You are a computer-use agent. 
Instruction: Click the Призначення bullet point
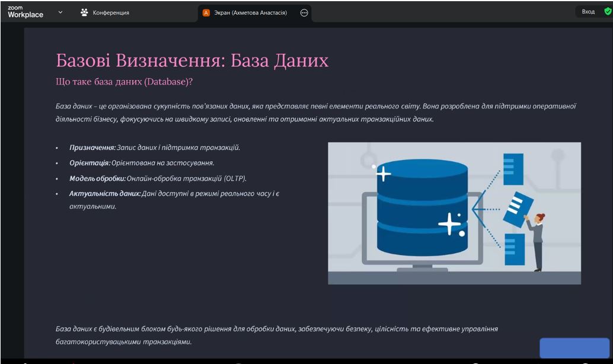(x=154, y=148)
